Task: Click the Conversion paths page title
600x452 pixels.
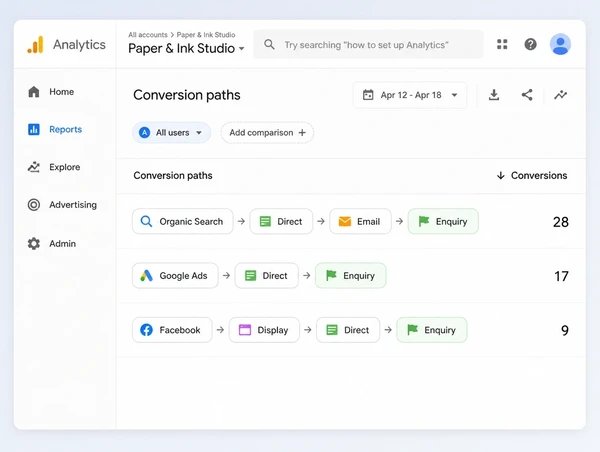Action: (x=187, y=95)
